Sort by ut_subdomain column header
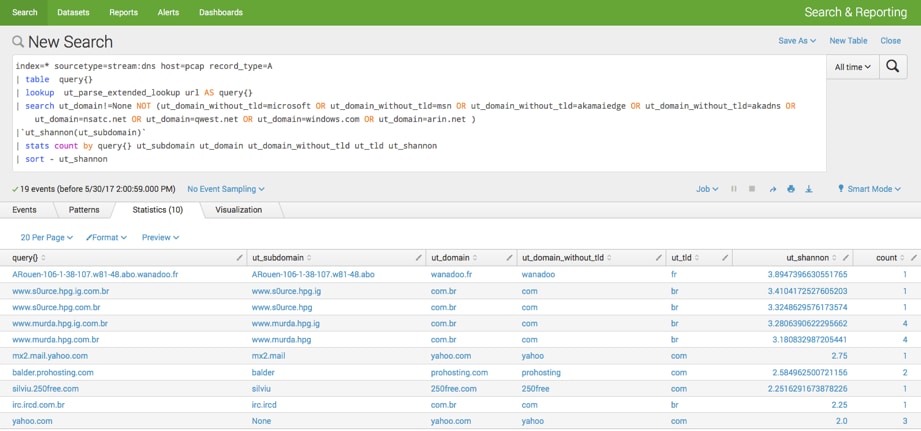The image size is (921, 431). (281, 258)
